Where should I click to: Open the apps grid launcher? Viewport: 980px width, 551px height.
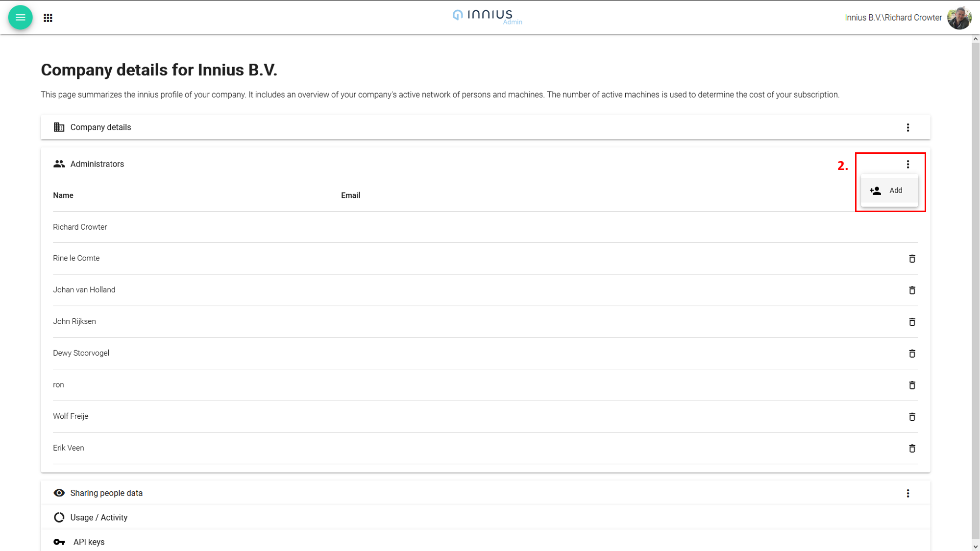coord(48,18)
